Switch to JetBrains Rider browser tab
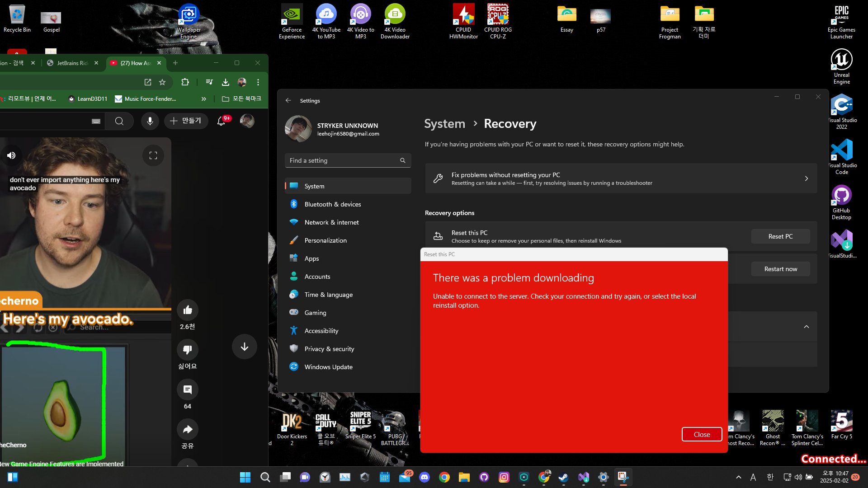Screen dimensions: 868x488 pos(72,63)
